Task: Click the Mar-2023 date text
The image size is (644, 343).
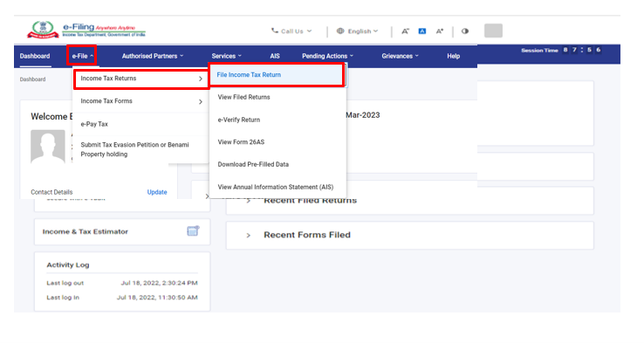Action: 363,115
